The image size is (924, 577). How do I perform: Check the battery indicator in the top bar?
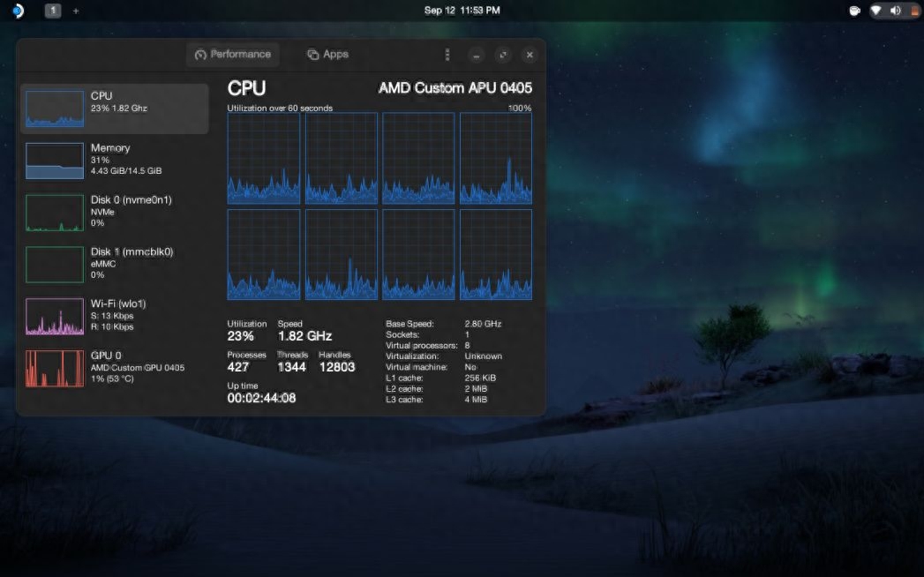[x=914, y=11]
